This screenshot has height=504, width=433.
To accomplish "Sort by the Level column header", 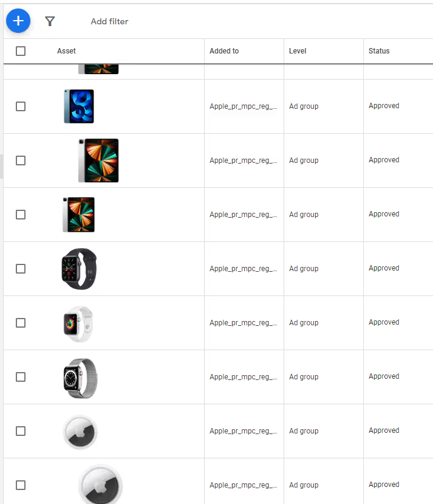I will click(298, 51).
